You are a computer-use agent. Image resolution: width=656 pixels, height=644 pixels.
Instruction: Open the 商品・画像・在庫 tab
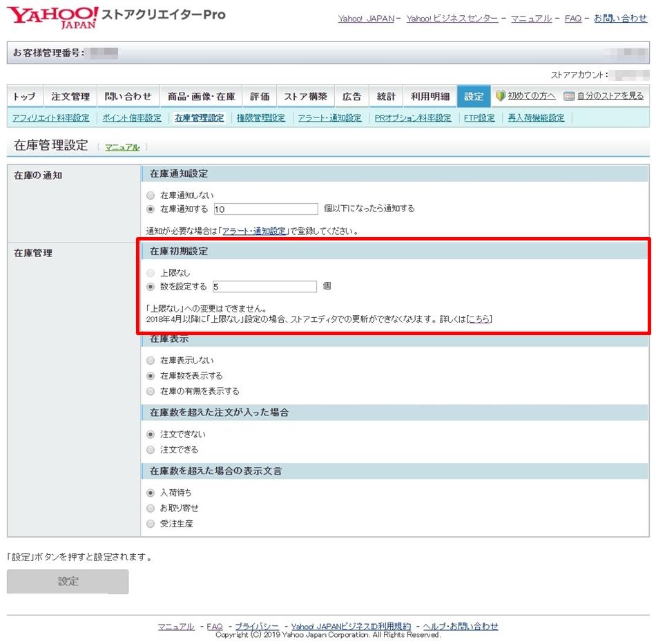pos(201,96)
